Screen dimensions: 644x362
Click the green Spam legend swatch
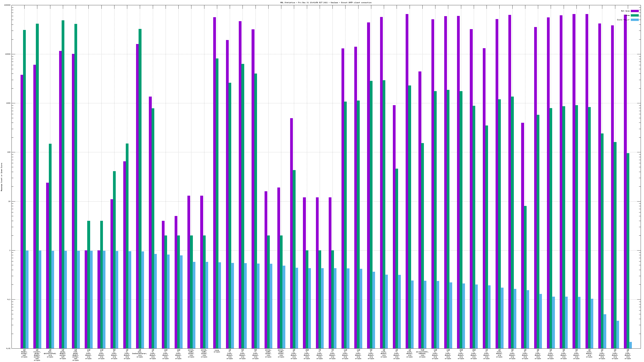[635, 16]
